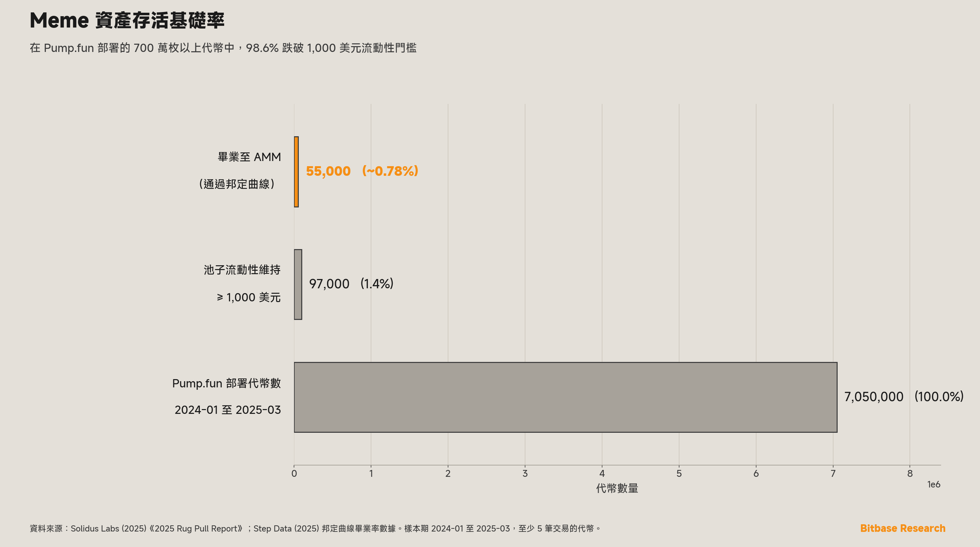
Task: Click the 資料來源 Solidus Labs footnote
Action: coord(315,528)
